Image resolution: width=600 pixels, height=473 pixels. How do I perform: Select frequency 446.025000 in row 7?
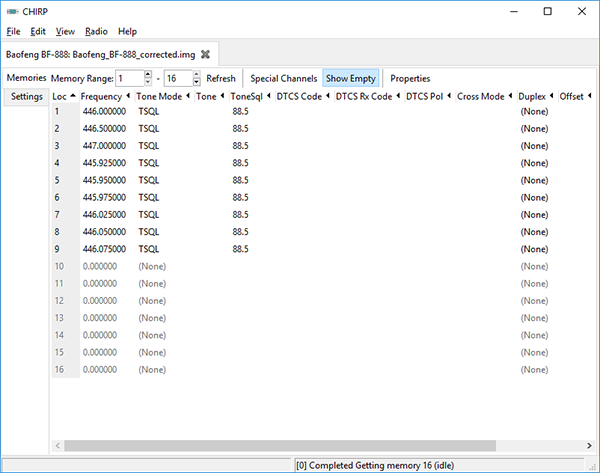pyautogui.click(x=104, y=215)
